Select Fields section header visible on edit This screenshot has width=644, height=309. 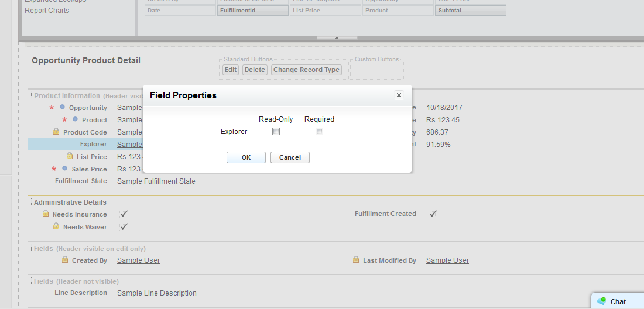(x=90, y=249)
